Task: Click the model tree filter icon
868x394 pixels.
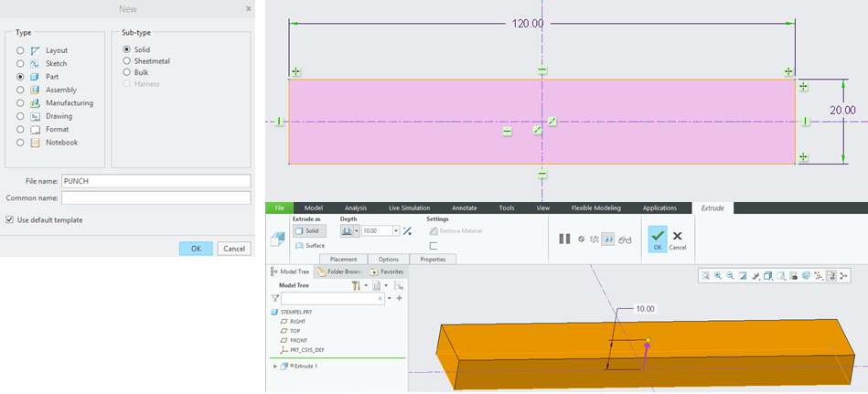Action: coord(275,298)
